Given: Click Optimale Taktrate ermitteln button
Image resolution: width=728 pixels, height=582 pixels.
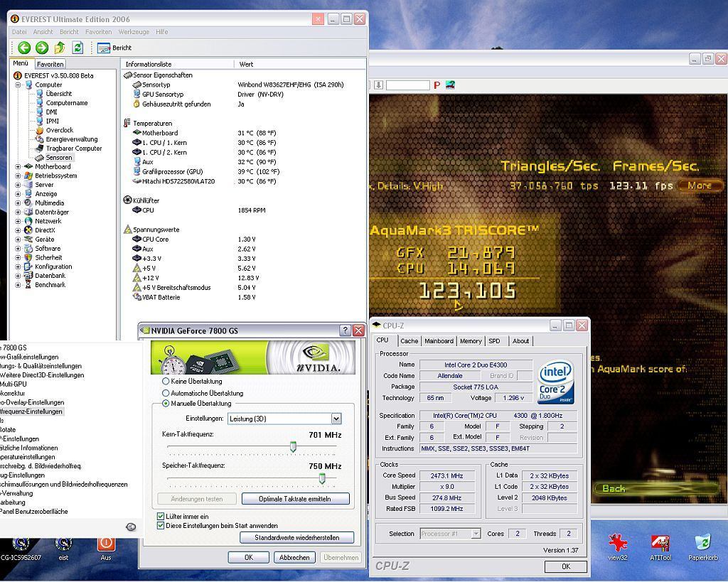Looking at the screenshot, I should [x=295, y=499].
